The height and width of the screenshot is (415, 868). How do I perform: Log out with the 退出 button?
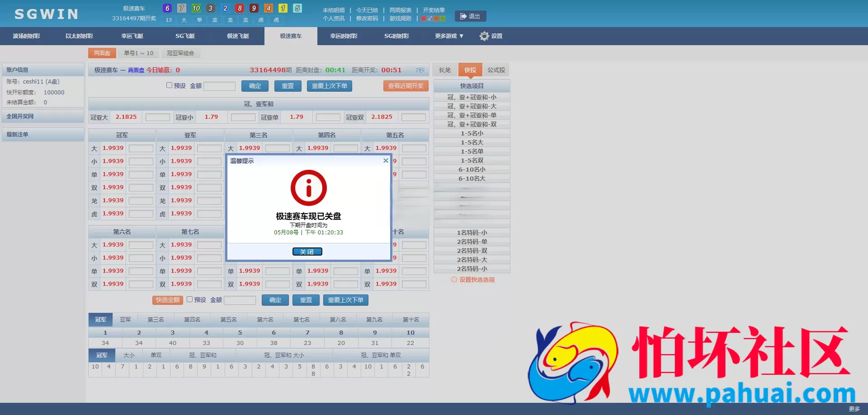[x=470, y=16]
